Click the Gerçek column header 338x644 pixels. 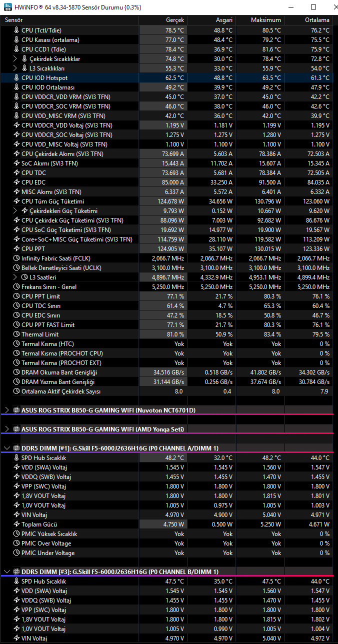163,20
